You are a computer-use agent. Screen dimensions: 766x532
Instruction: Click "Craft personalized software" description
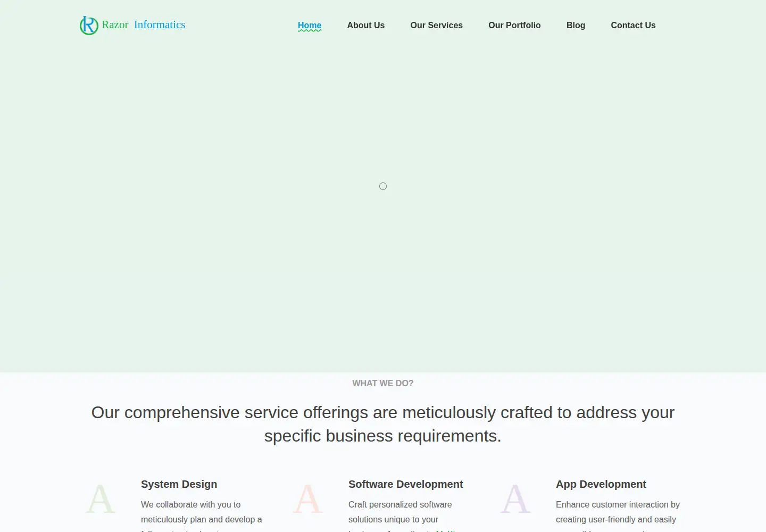(400, 504)
